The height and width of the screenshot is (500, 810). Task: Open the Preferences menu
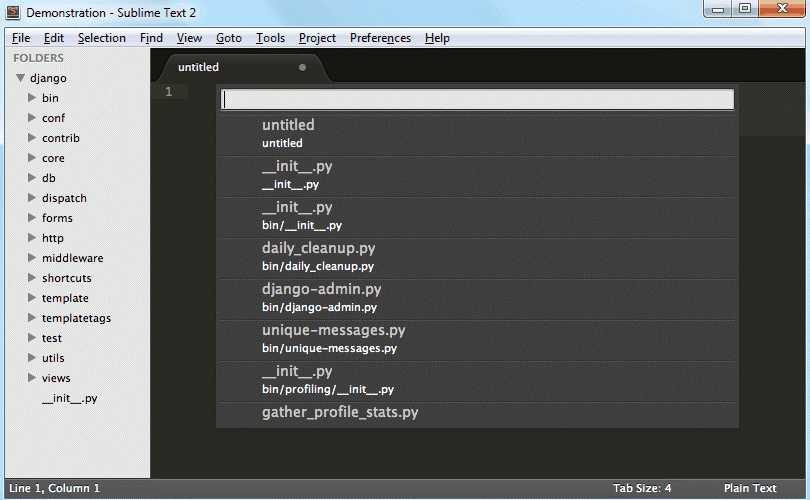[381, 38]
